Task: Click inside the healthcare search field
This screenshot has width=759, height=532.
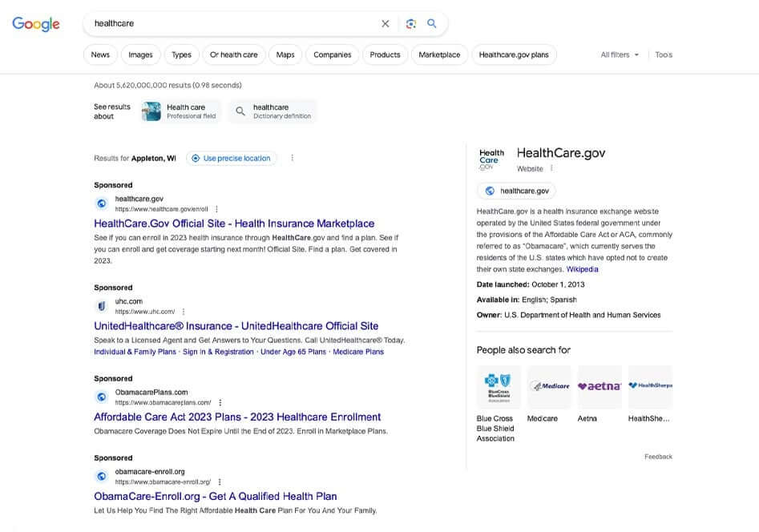Action: [232, 24]
